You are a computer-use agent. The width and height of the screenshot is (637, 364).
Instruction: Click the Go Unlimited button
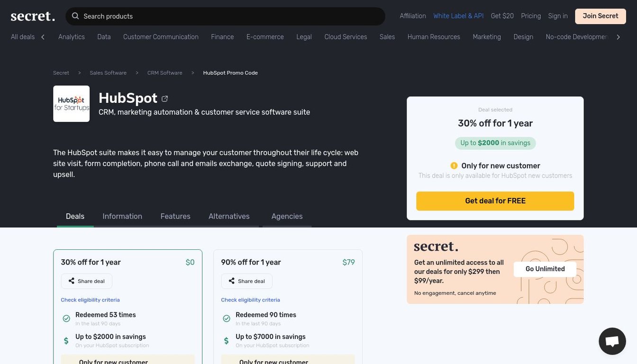click(545, 269)
